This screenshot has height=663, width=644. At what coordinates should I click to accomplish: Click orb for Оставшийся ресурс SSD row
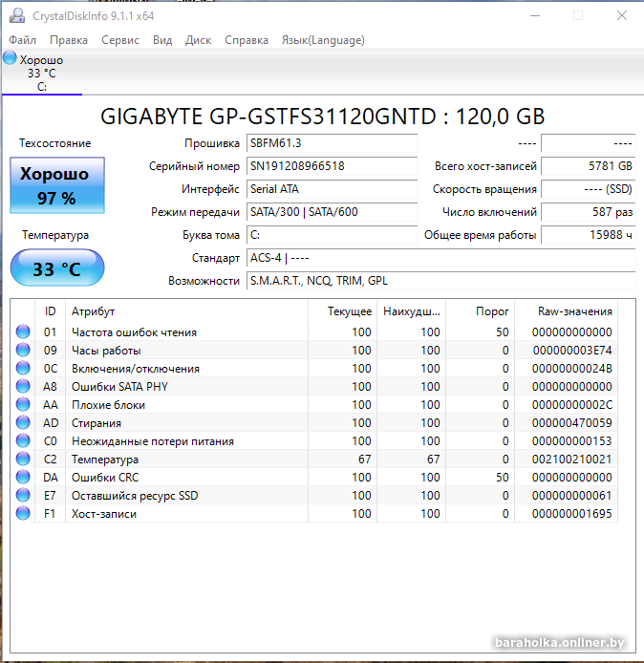point(23,496)
